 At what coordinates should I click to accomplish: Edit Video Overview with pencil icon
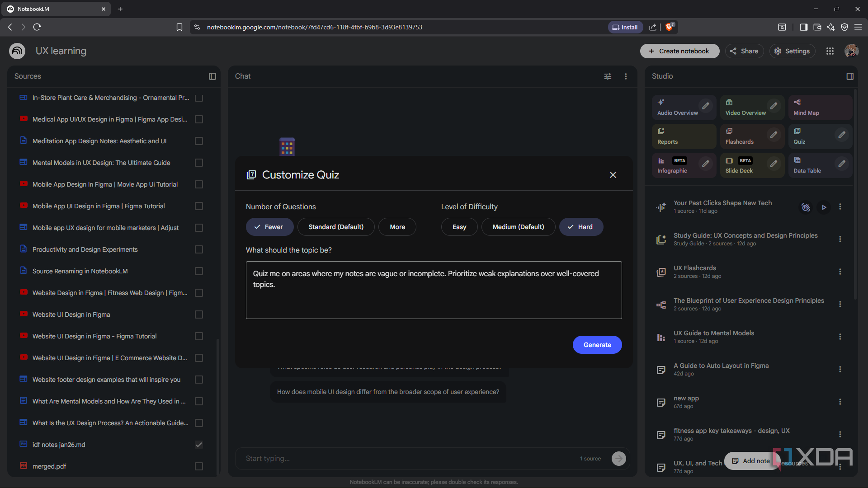coord(774,106)
